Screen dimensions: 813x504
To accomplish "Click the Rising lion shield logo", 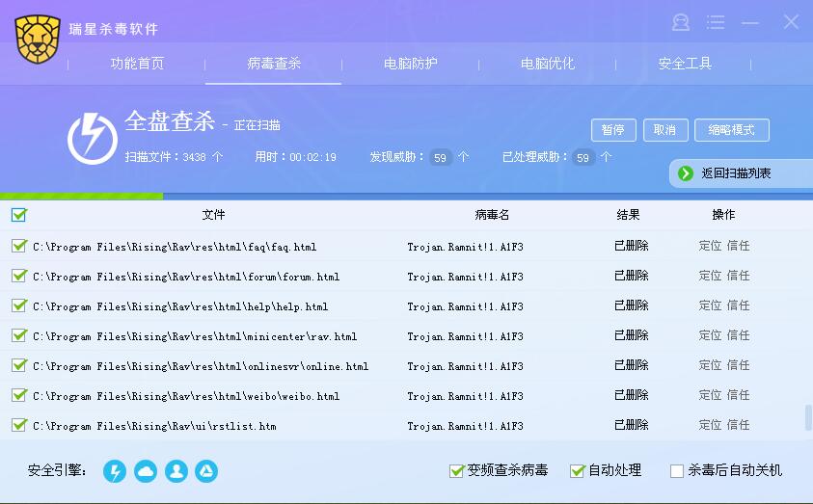I will coord(38,39).
